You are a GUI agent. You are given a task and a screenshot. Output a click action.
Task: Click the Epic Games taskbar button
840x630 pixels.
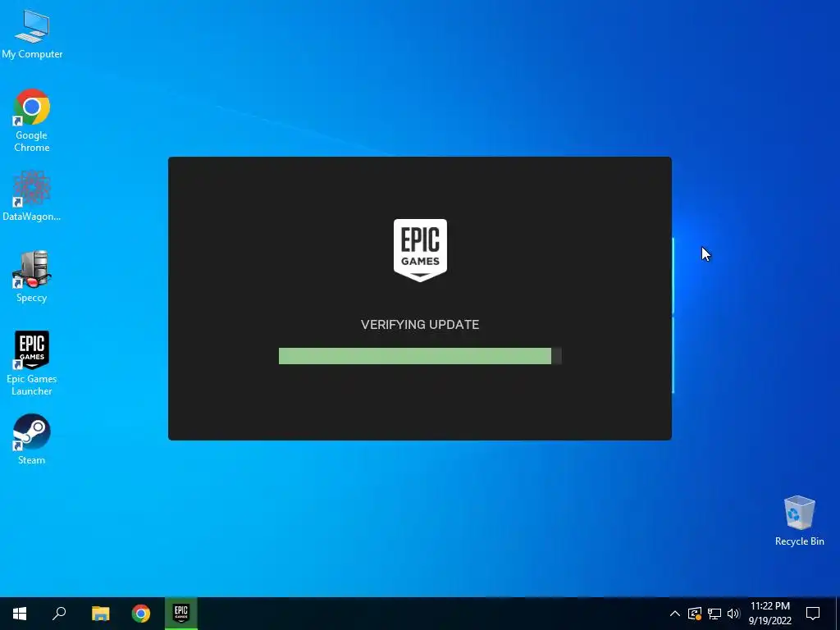(x=181, y=614)
